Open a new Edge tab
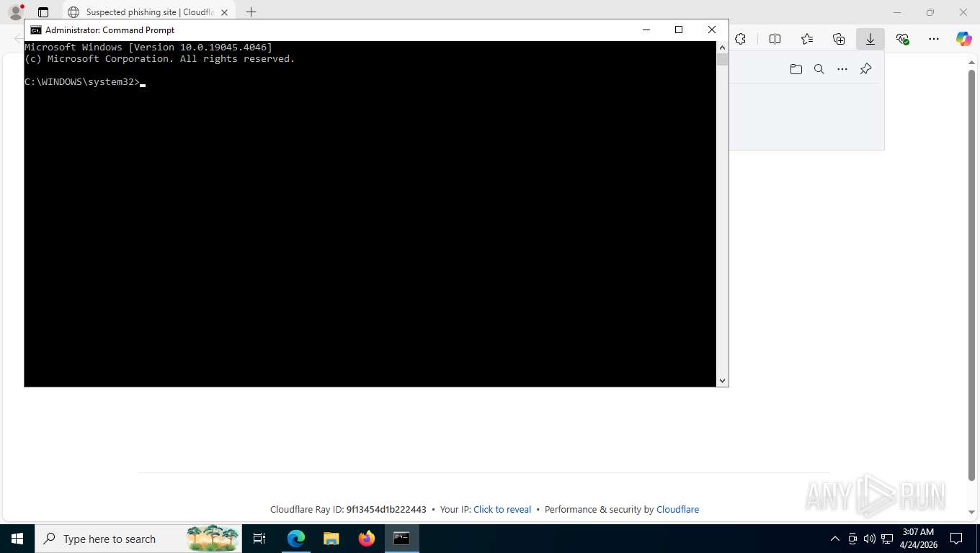 (251, 12)
